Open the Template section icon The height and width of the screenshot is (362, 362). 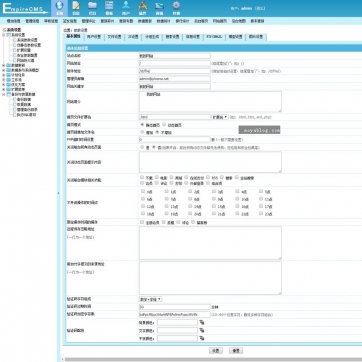click(109, 8)
